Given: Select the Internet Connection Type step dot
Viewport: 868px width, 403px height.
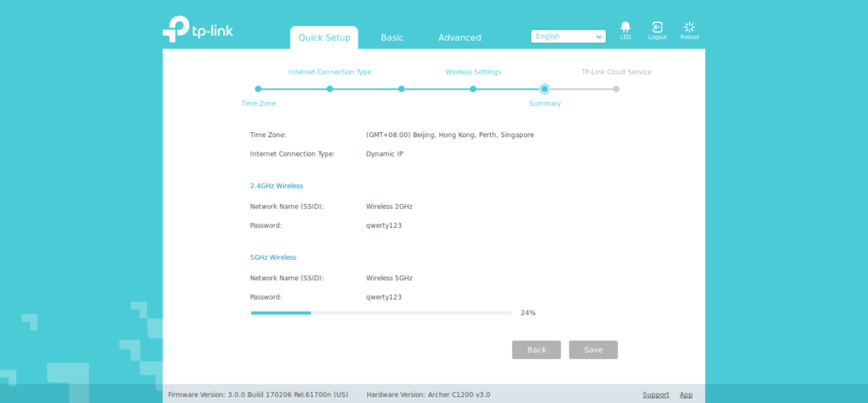Looking at the screenshot, I should (x=330, y=88).
